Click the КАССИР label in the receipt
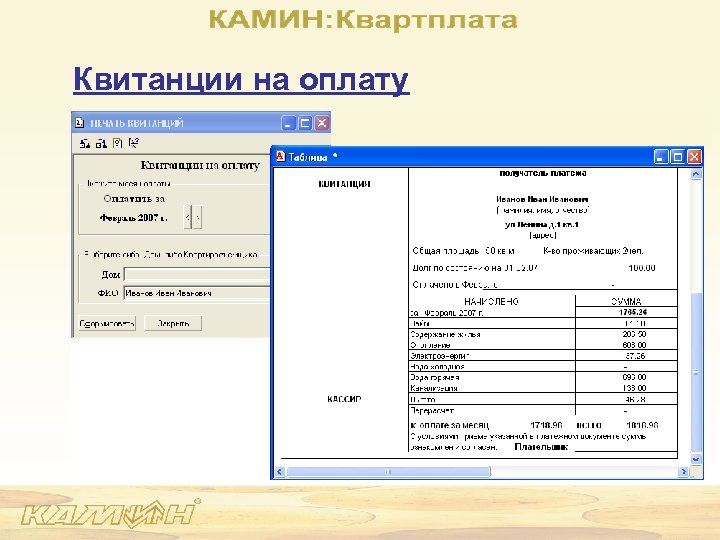Image resolution: width=720 pixels, height=540 pixels. pyautogui.click(x=344, y=399)
